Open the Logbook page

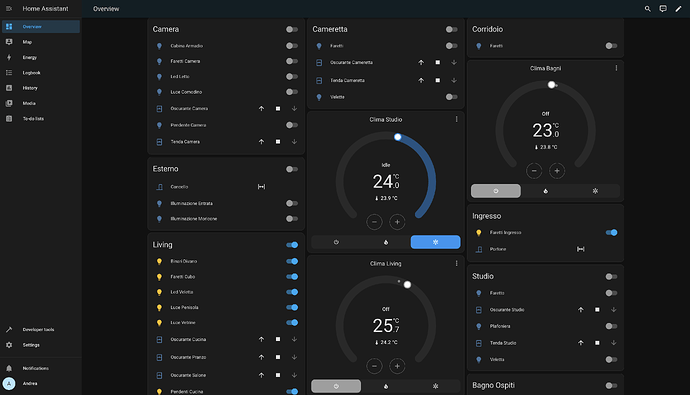41,73
